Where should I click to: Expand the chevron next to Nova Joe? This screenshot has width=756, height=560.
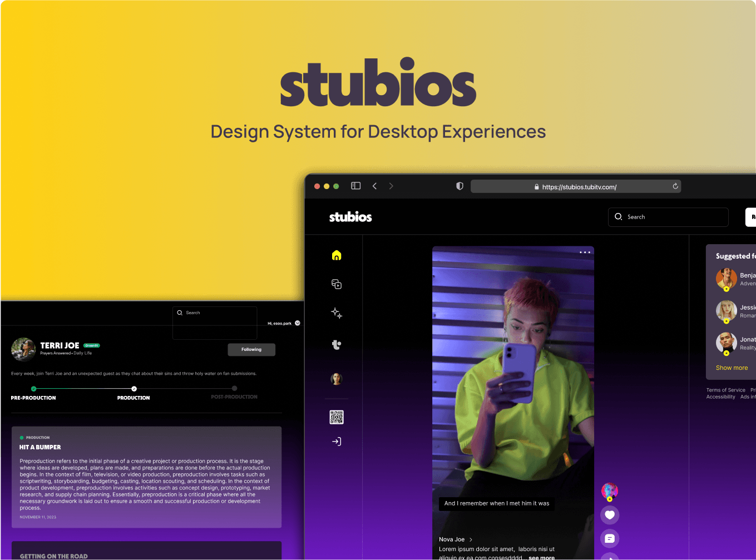471,539
